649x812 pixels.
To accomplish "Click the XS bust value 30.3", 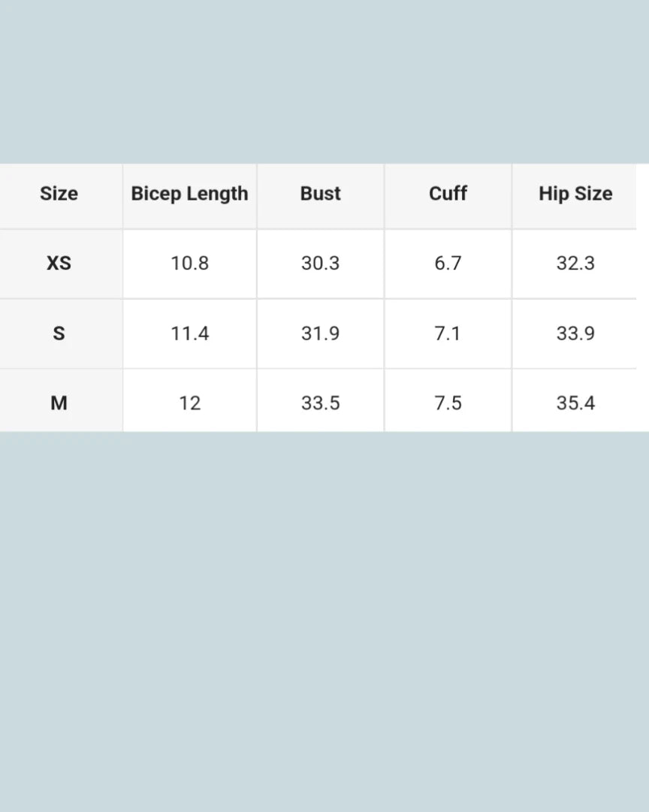I will (x=320, y=263).
